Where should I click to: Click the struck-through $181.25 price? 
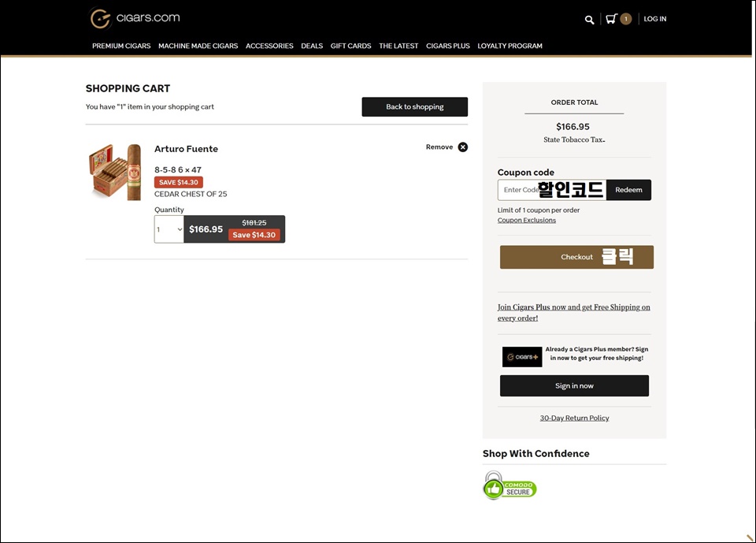tap(254, 222)
